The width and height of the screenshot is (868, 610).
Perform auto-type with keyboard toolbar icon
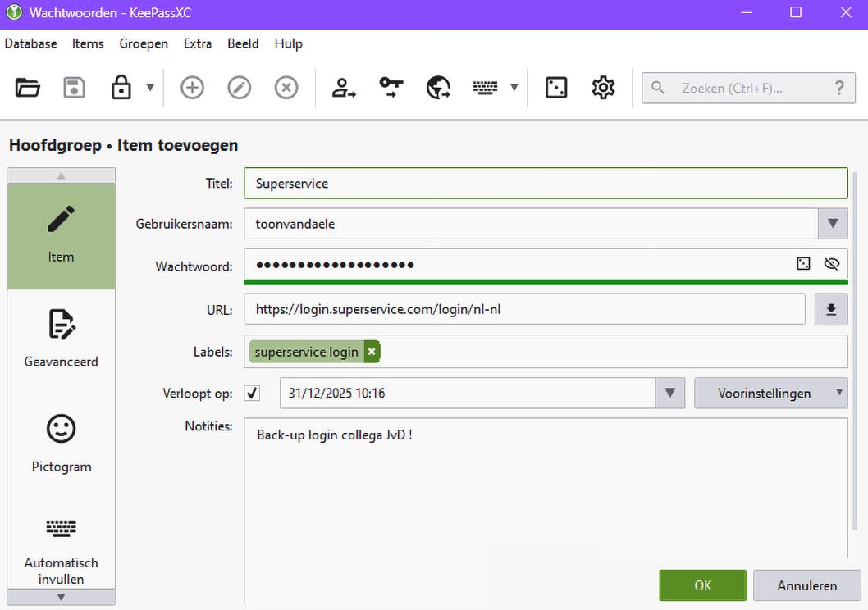(485, 88)
